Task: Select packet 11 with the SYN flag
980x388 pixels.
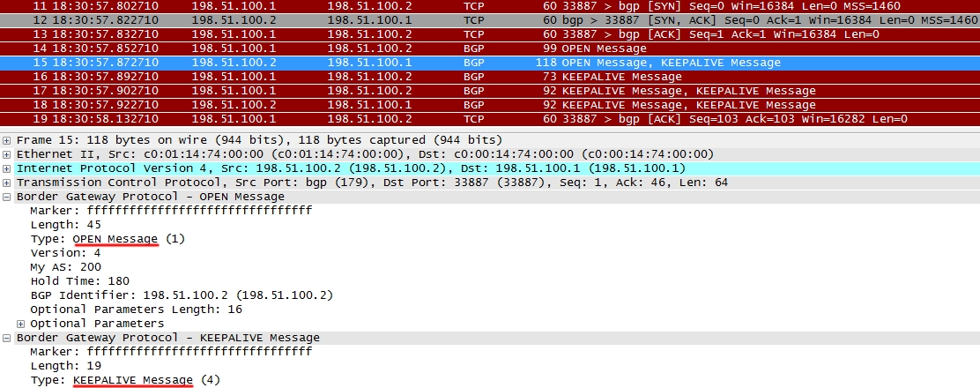Action: click(441, 6)
